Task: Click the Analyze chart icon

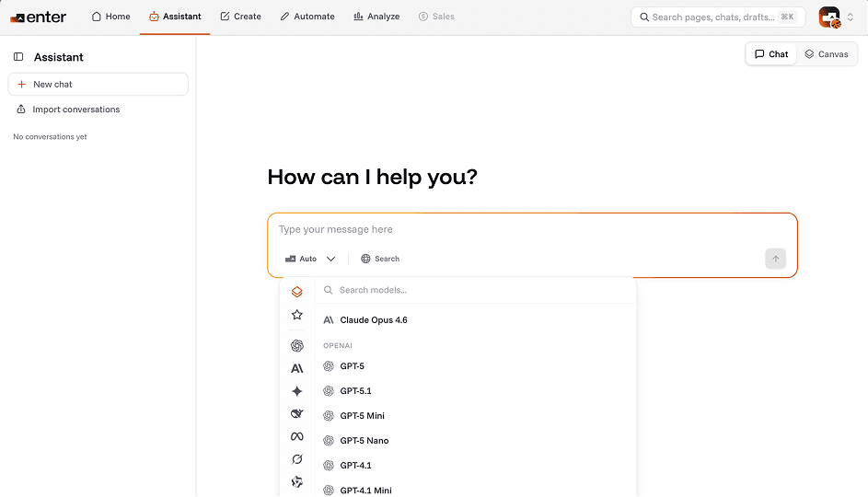Action: (x=358, y=17)
